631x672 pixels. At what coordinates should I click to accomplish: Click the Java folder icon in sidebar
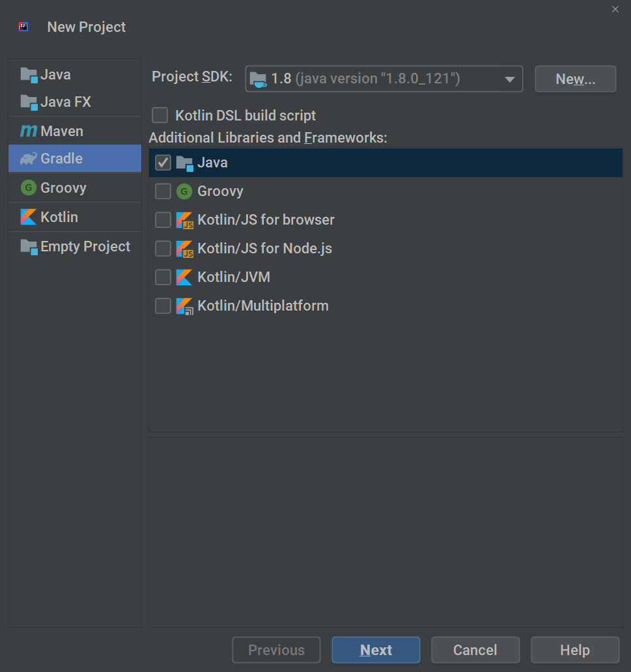click(x=29, y=75)
